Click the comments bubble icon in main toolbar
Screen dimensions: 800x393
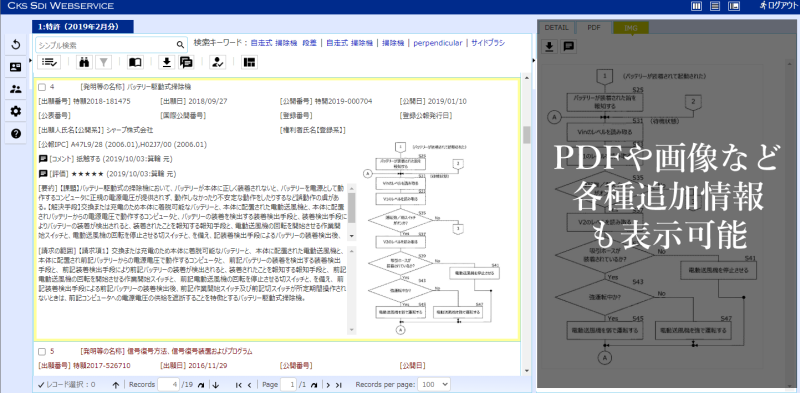[186, 62]
